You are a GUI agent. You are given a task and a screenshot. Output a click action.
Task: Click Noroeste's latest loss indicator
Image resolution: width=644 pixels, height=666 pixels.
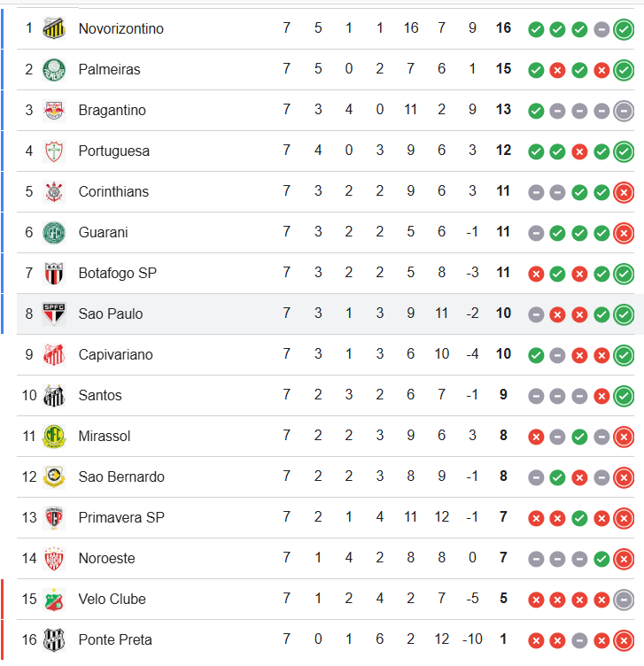tap(624, 559)
